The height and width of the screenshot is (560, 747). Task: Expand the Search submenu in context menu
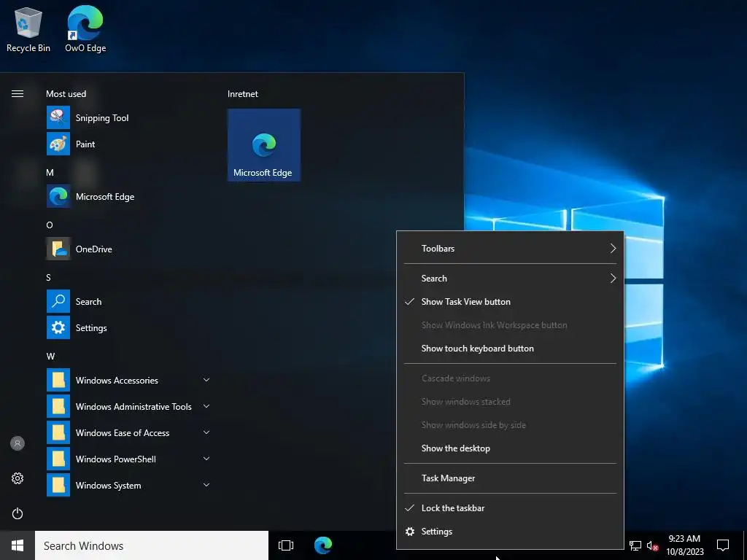pyautogui.click(x=510, y=278)
